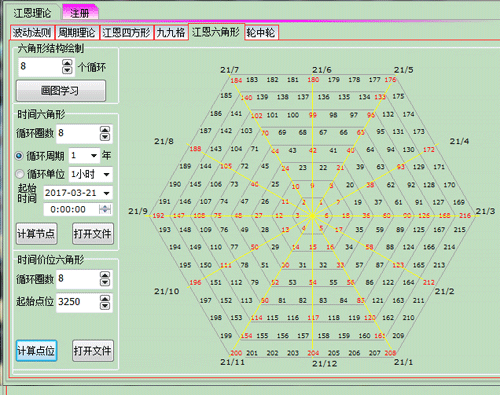Expand the 1小时 unit dropdown
Image resolution: width=500 pixels, height=395 pixels.
(107, 174)
